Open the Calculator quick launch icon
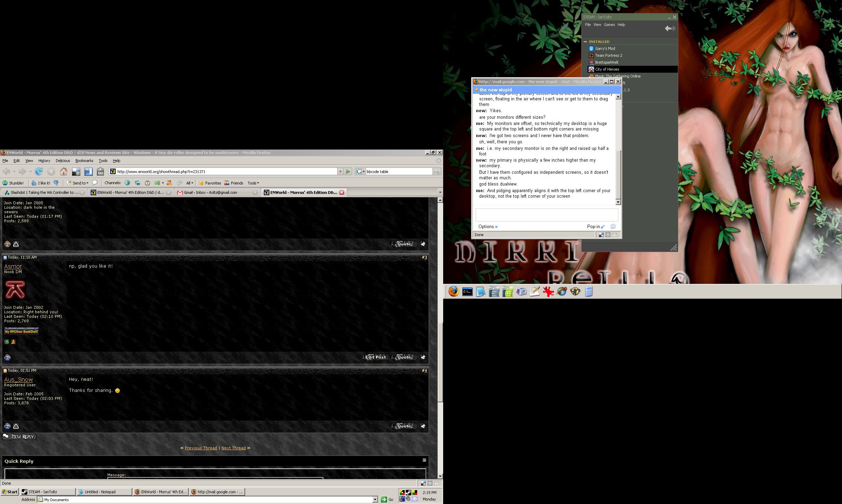842x504 pixels. tap(589, 292)
